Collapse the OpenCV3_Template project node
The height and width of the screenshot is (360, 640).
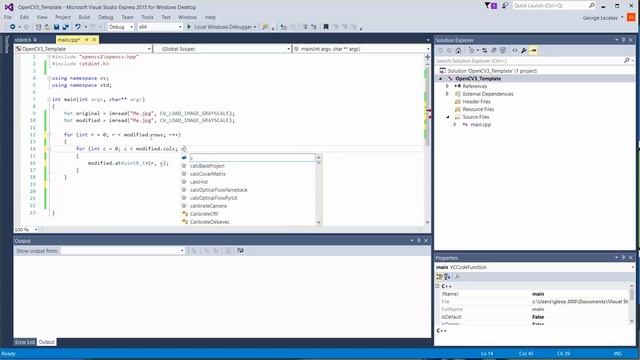pos(440,78)
